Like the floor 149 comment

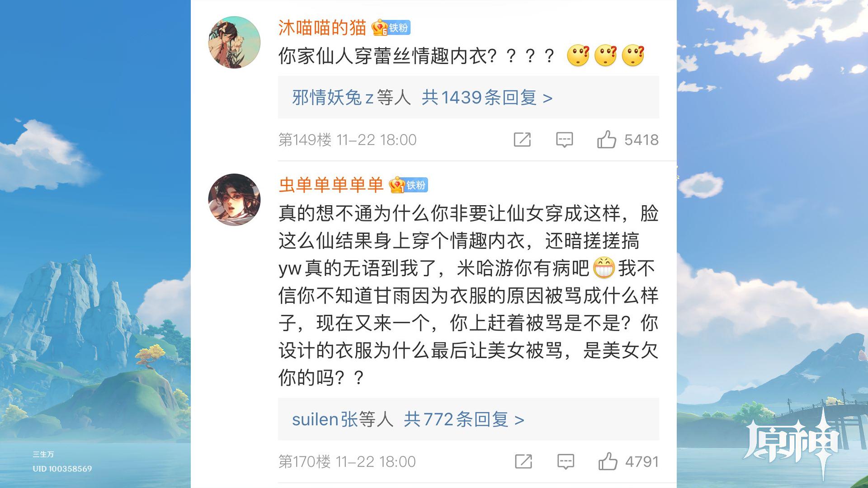pyautogui.click(x=607, y=140)
